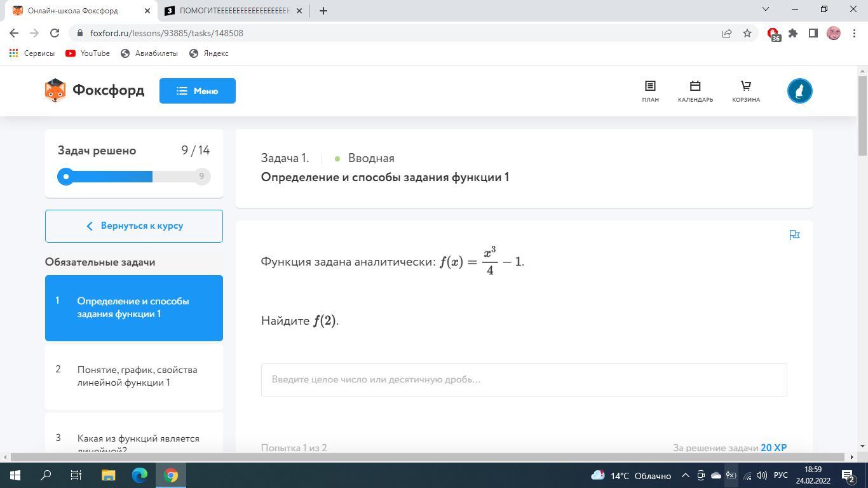Image resolution: width=868 pixels, height=488 pixels.
Task: Open the Сервисы apps bookmark
Action: click(32, 53)
